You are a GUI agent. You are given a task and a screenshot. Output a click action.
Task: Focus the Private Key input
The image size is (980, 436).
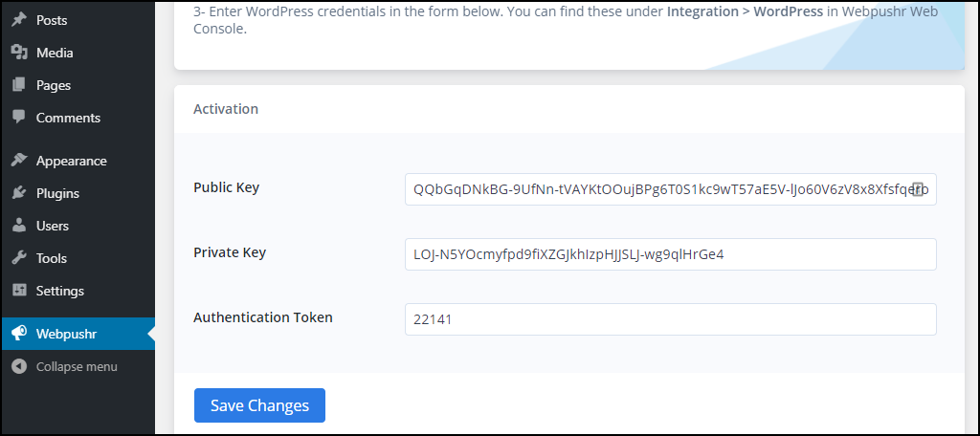coord(670,254)
